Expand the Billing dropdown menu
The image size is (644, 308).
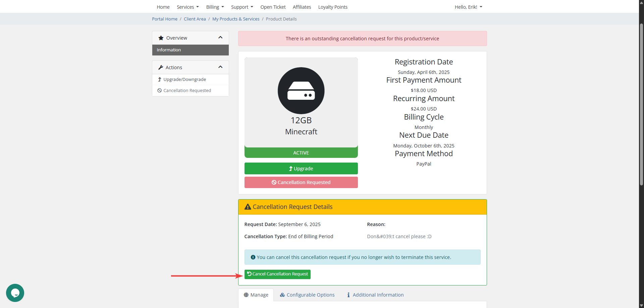click(x=215, y=7)
